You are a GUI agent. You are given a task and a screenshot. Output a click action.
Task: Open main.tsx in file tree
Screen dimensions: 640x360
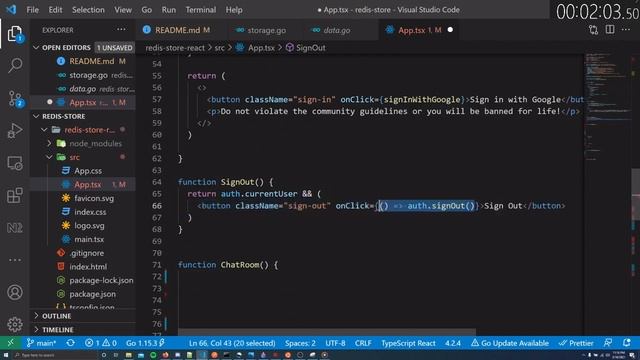89,239
